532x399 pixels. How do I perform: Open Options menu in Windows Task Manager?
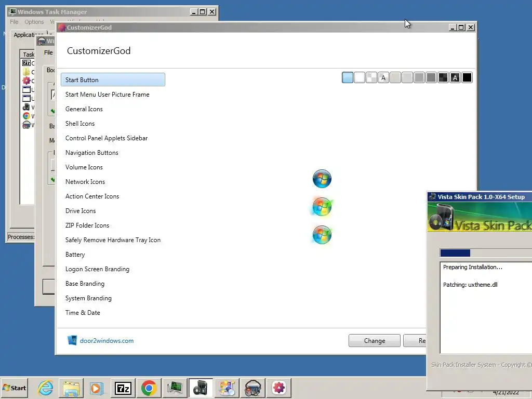(x=34, y=22)
